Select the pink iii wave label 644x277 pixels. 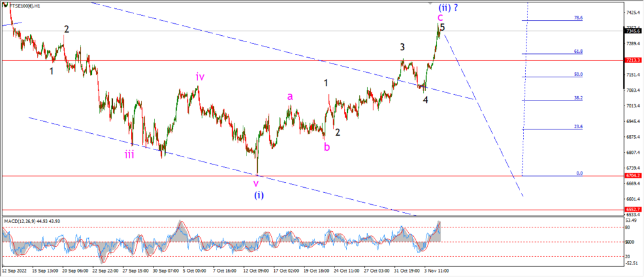pyautogui.click(x=130, y=155)
